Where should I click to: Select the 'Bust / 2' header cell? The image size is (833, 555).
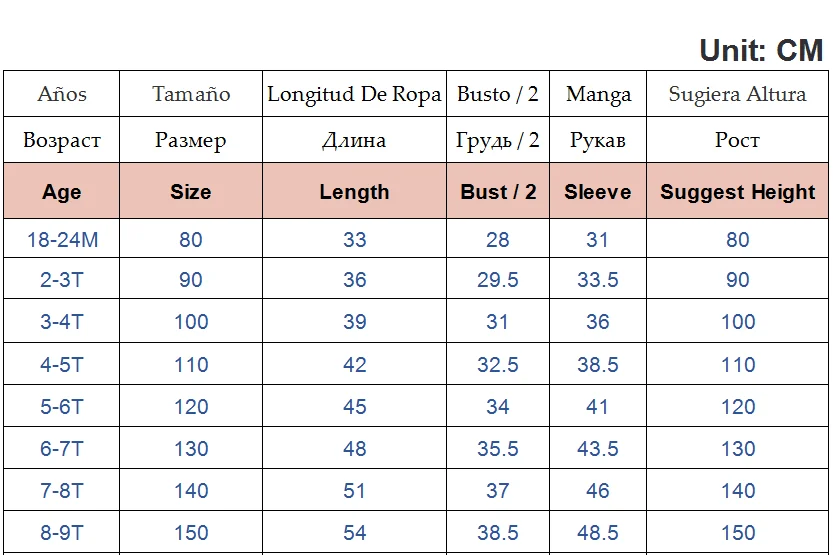498,192
